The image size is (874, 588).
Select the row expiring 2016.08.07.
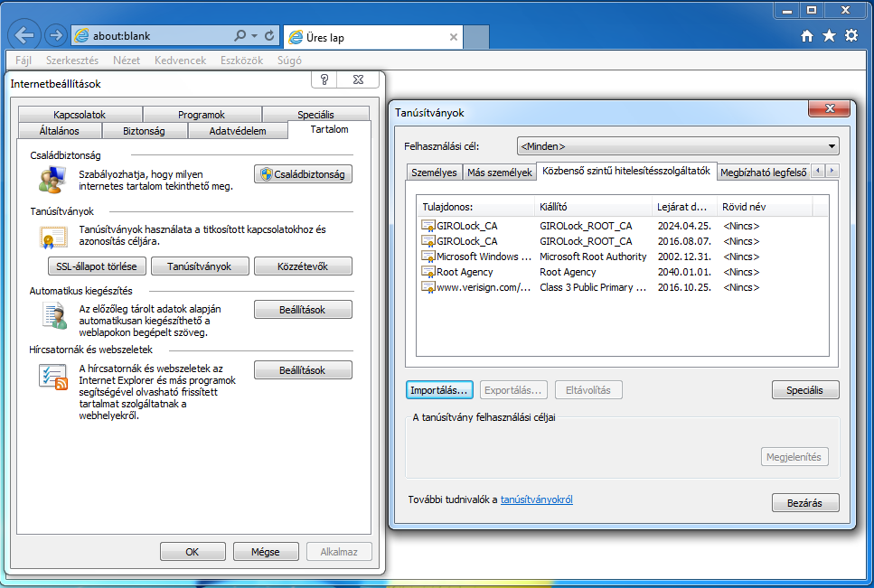coord(622,241)
